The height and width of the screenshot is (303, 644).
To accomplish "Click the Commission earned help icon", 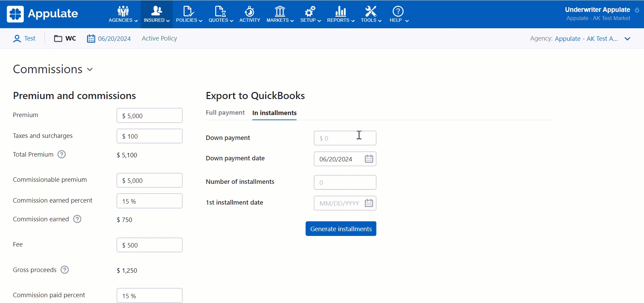I will [x=77, y=219].
